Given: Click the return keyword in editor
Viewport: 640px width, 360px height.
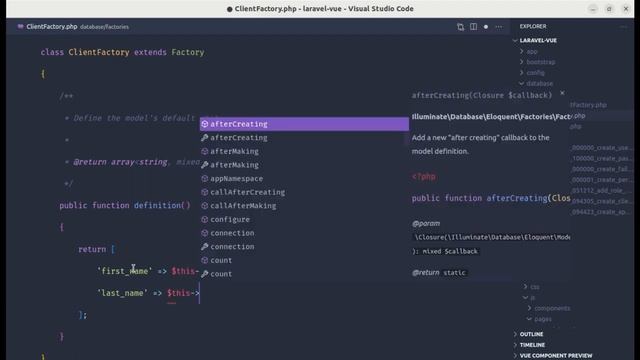Looking at the screenshot, I should pyautogui.click(x=92, y=249).
